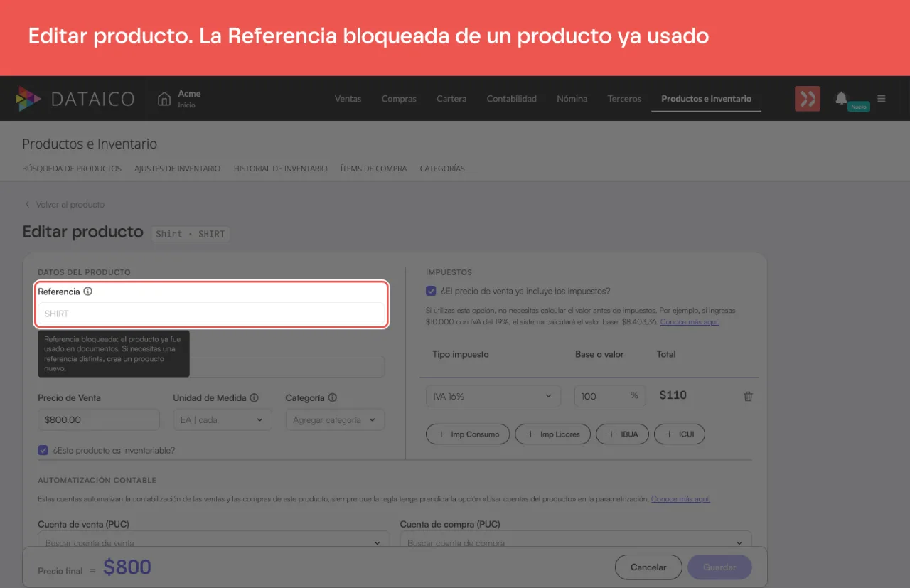Image resolution: width=910 pixels, height=588 pixels.
Task: Open the Nómina menu
Action: pyautogui.click(x=572, y=99)
